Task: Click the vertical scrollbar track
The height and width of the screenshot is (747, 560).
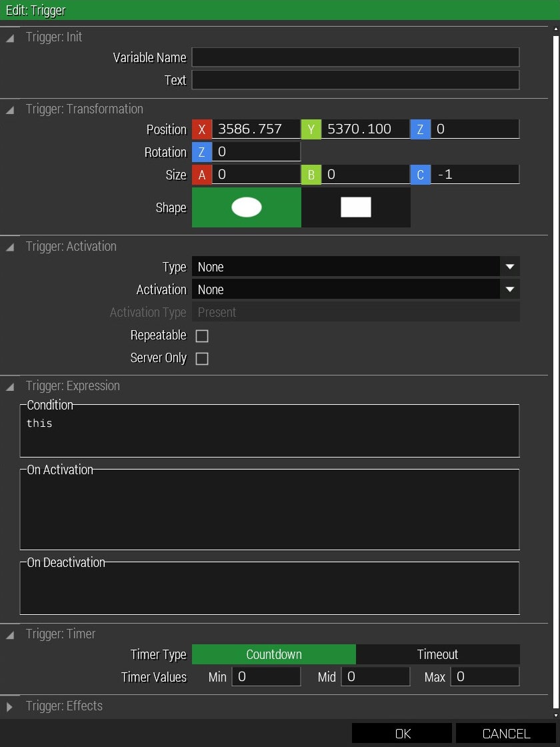Action: (x=556, y=371)
